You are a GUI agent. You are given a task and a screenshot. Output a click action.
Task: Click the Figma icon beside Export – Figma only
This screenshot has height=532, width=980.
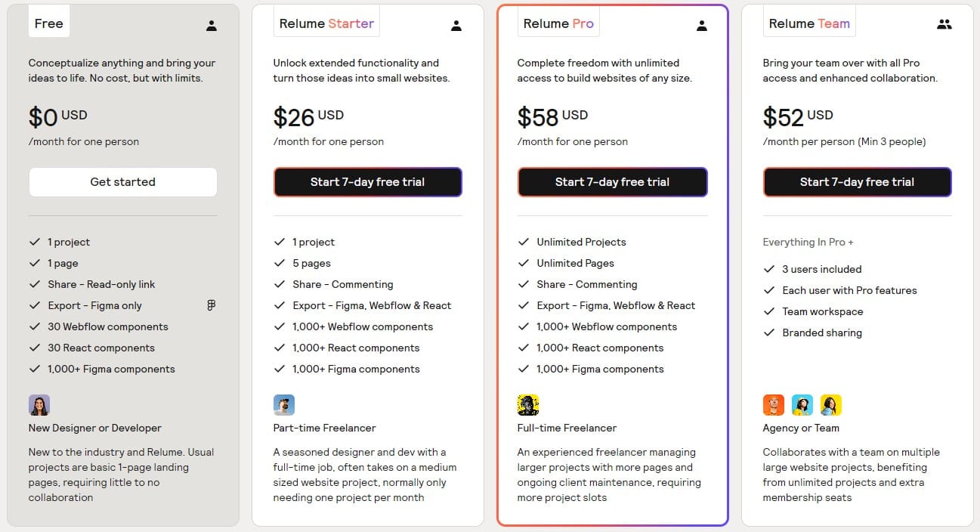tap(211, 305)
